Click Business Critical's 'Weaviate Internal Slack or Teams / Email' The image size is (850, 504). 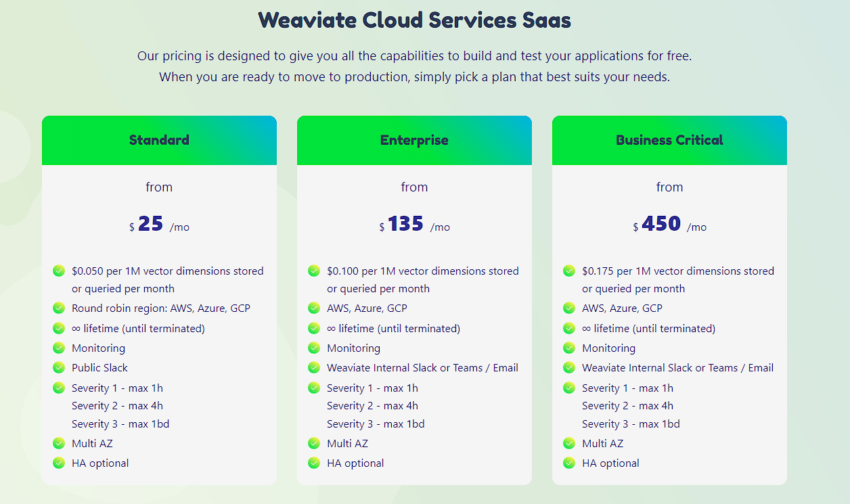pyautogui.click(x=677, y=367)
